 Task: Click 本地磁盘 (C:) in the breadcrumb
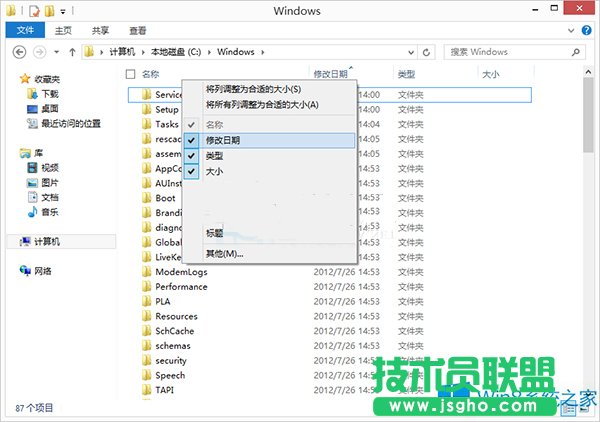point(176,52)
